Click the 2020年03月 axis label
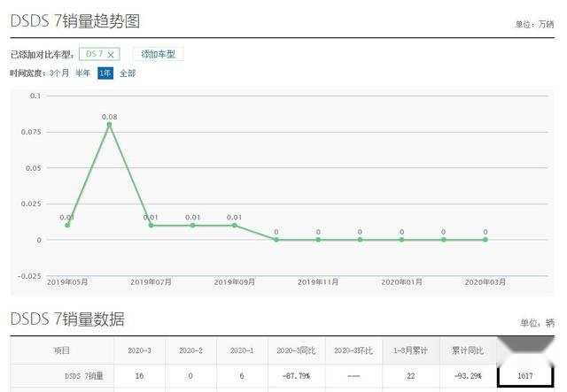This screenshot has width=567, height=392. pos(485,281)
